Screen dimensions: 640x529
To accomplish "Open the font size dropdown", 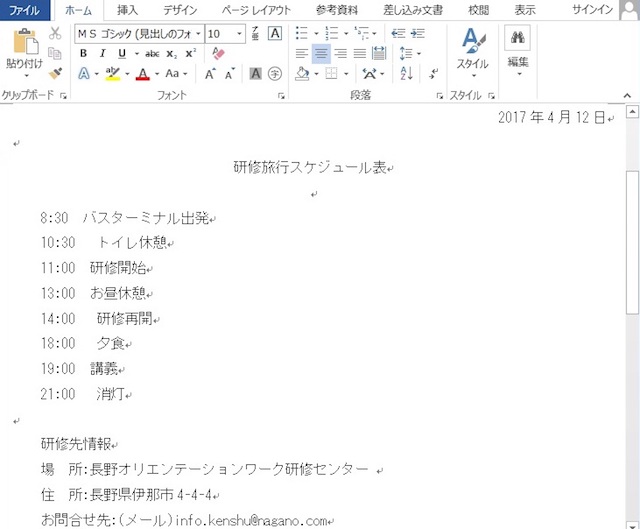I will point(240,33).
